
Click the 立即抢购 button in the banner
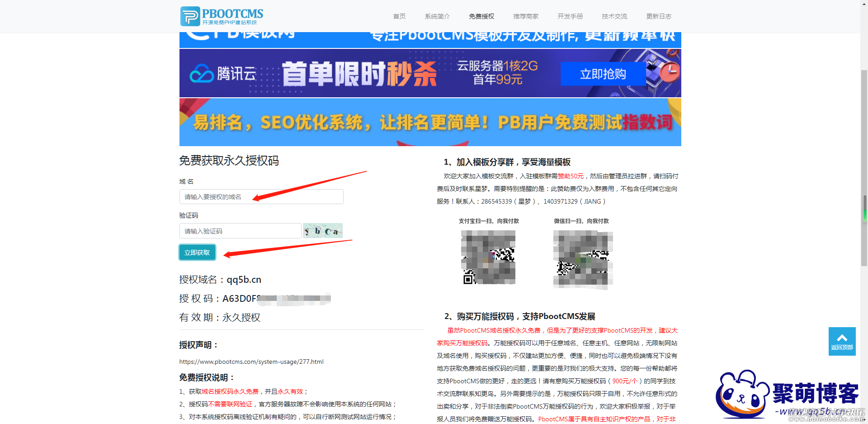[603, 74]
